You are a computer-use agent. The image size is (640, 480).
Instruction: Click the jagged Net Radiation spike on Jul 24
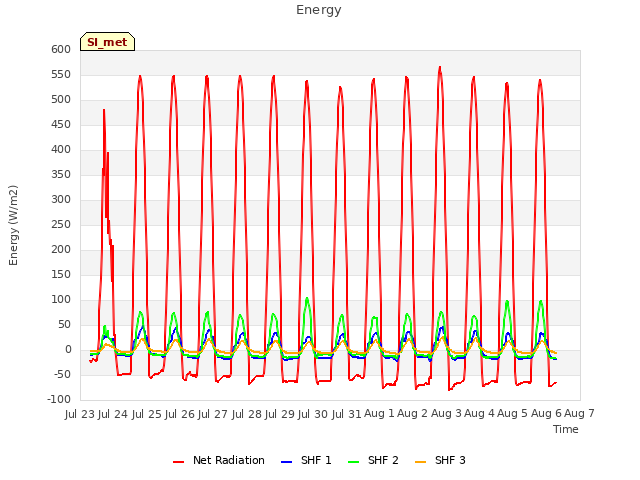click(x=104, y=110)
